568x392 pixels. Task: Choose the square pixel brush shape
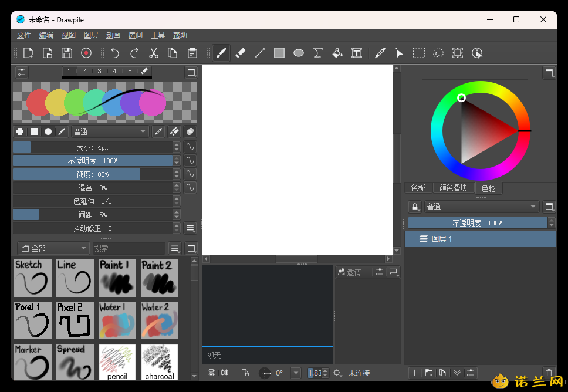tap(34, 131)
